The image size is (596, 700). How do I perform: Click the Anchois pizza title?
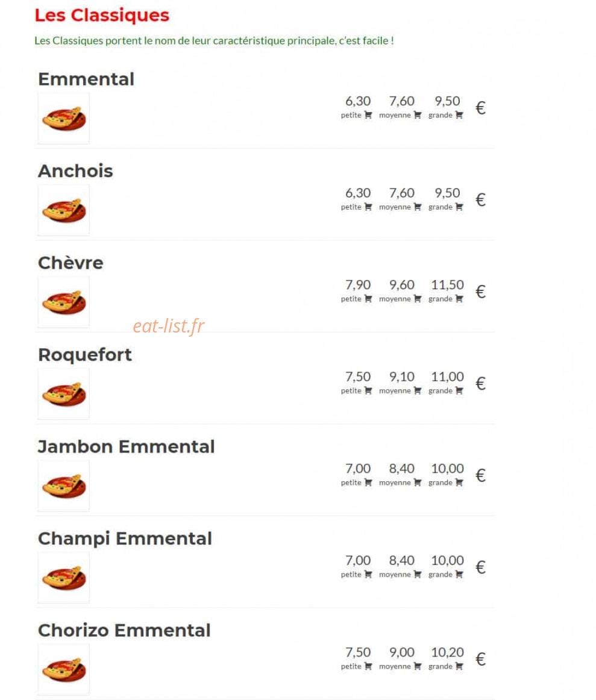75,171
